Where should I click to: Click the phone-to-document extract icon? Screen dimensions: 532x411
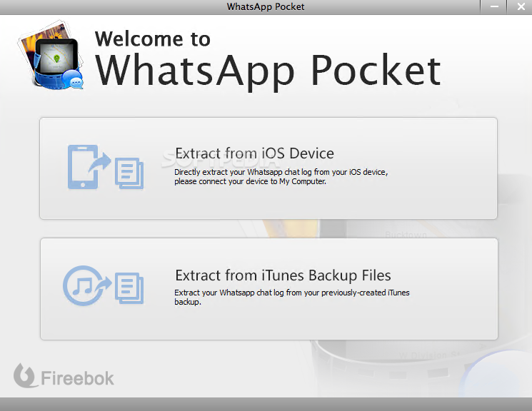click(x=106, y=167)
